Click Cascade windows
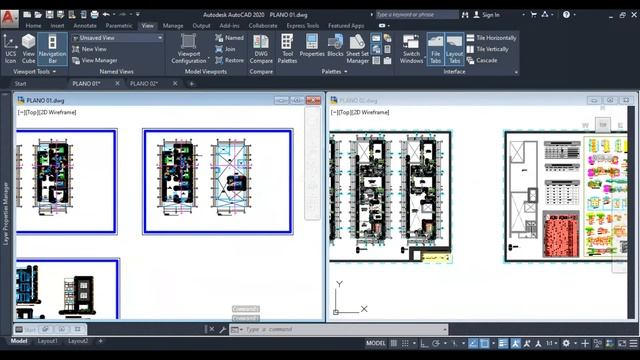The width and height of the screenshot is (640, 360). pos(482,60)
